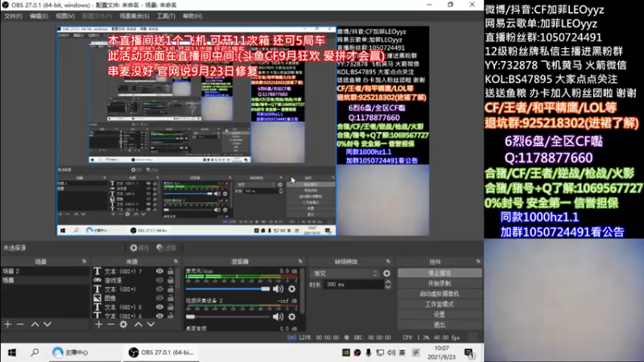The image size is (644, 362).
Task: Click the 退出 button
Action: pyautogui.click(x=440, y=325)
